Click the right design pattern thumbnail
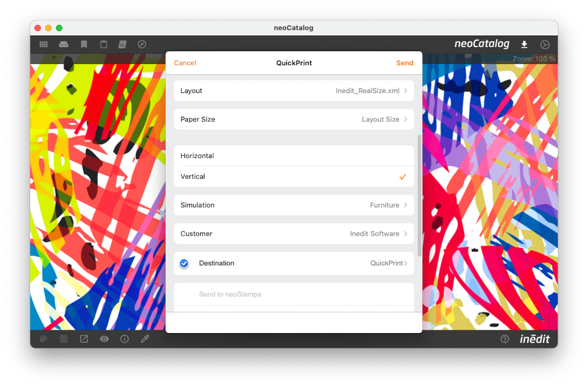The height and width of the screenshot is (388, 588). tap(490, 197)
